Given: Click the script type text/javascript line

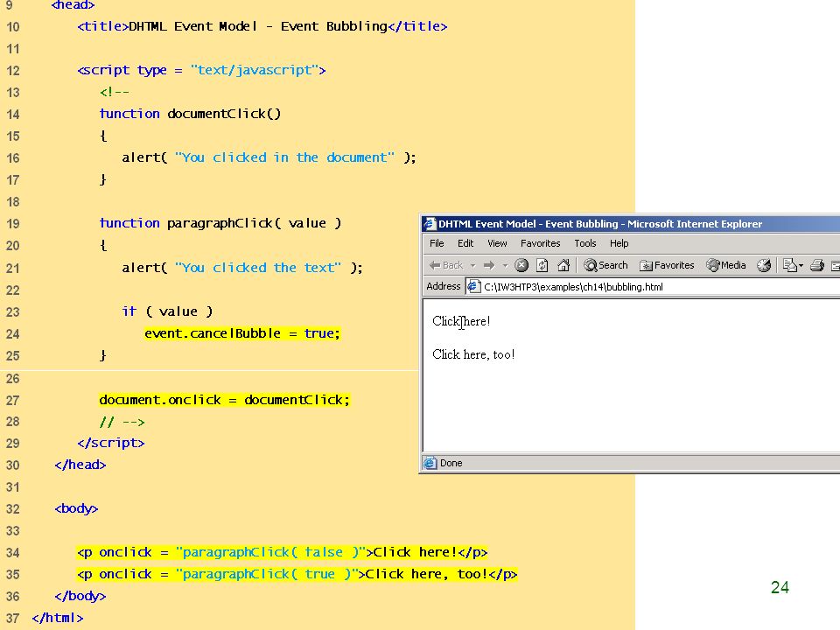Looking at the screenshot, I should [x=201, y=70].
